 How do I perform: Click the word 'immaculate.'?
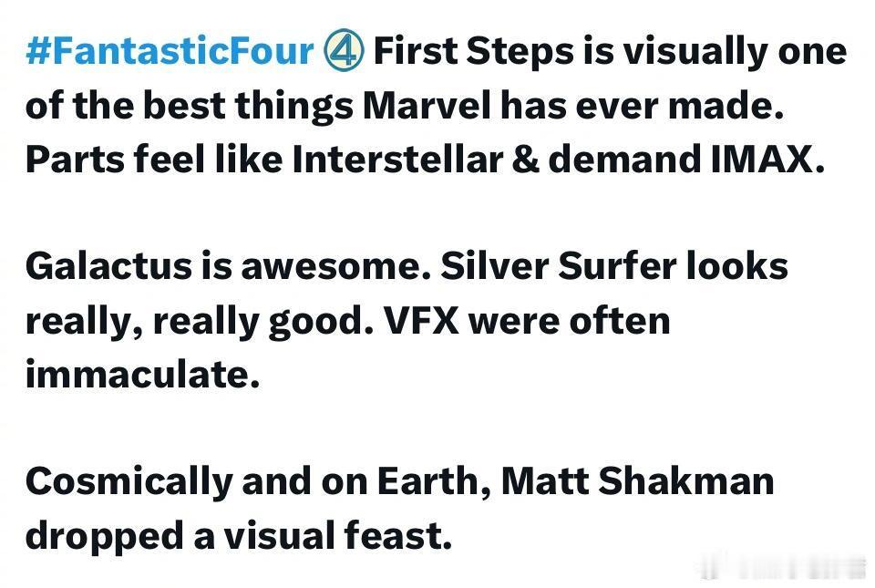pyautogui.click(x=143, y=373)
